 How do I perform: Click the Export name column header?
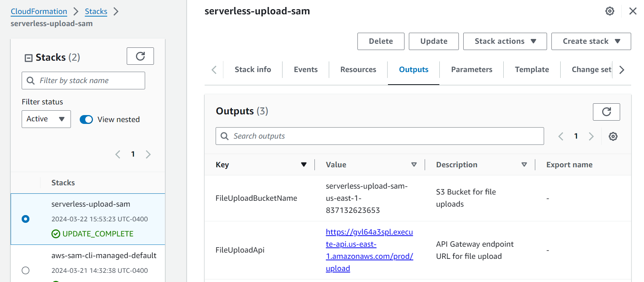(569, 165)
